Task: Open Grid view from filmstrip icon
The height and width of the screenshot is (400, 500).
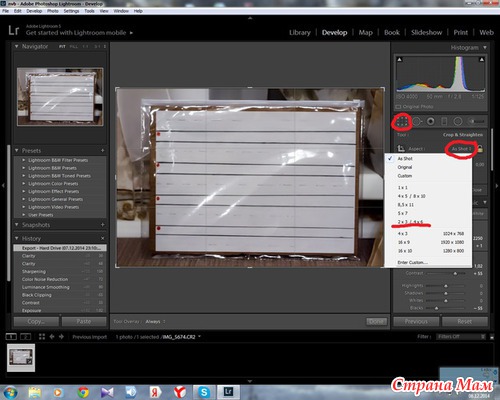Action: 42,337
